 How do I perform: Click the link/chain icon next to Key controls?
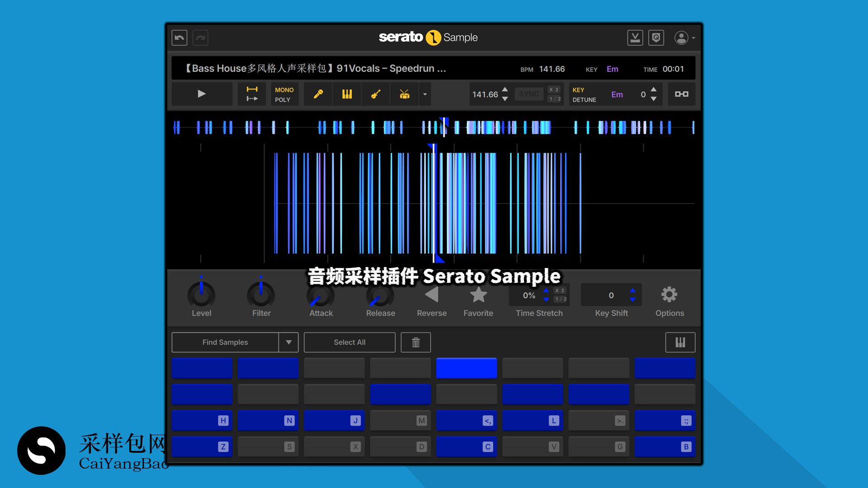pyautogui.click(x=682, y=94)
